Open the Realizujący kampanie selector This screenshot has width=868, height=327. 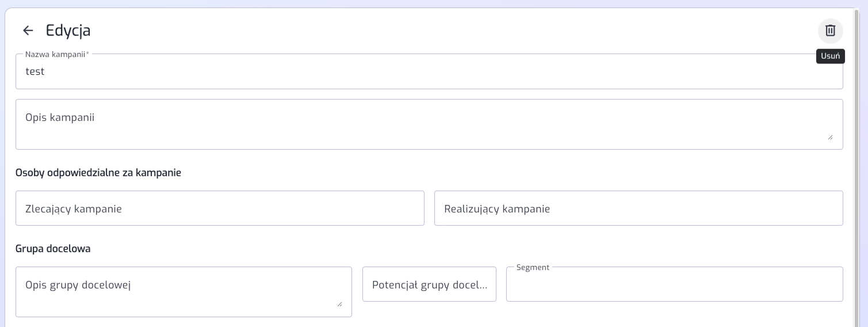[x=638, y=208]
